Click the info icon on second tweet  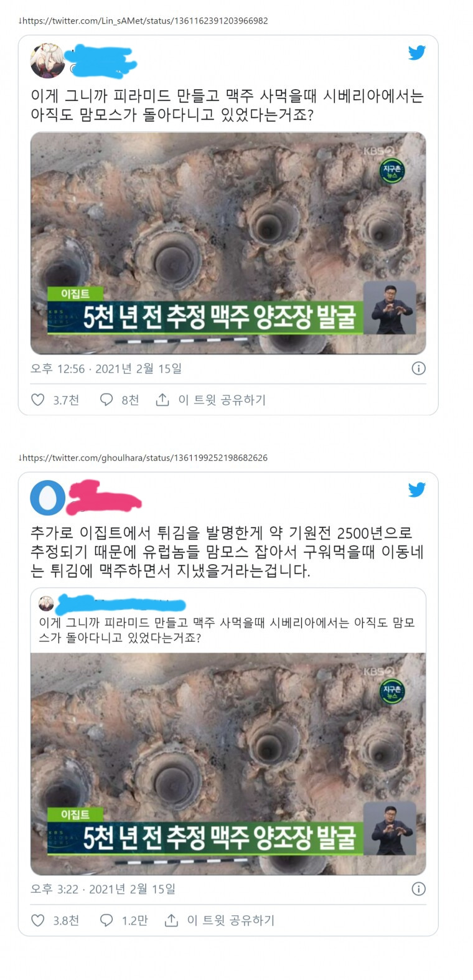[419, 889]
